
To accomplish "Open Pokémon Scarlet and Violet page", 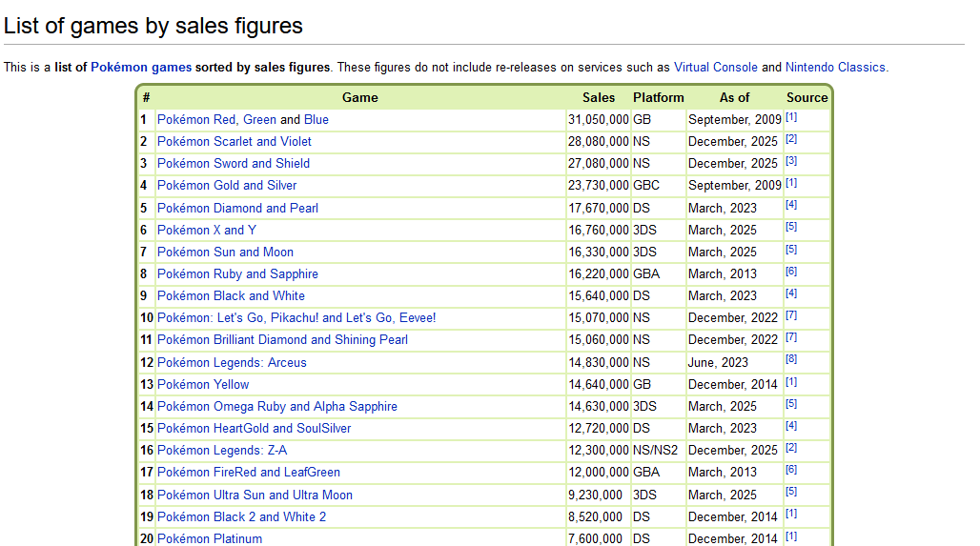I will click(235, 142).
